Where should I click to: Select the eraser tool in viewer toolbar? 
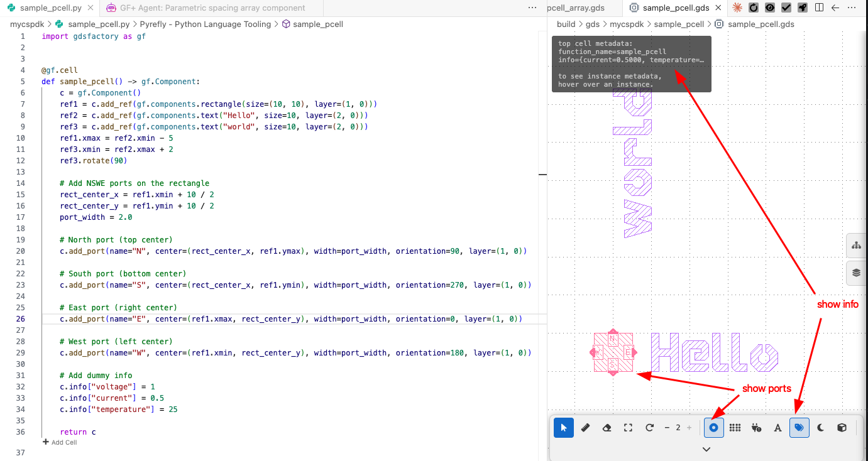click(x=607, y=428)
